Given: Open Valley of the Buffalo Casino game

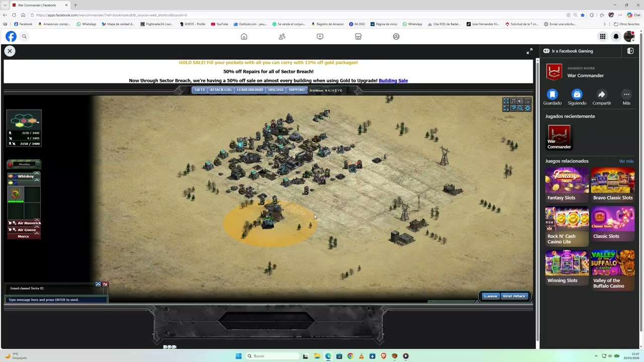Looking at the screenshot, I should point(612,270).
